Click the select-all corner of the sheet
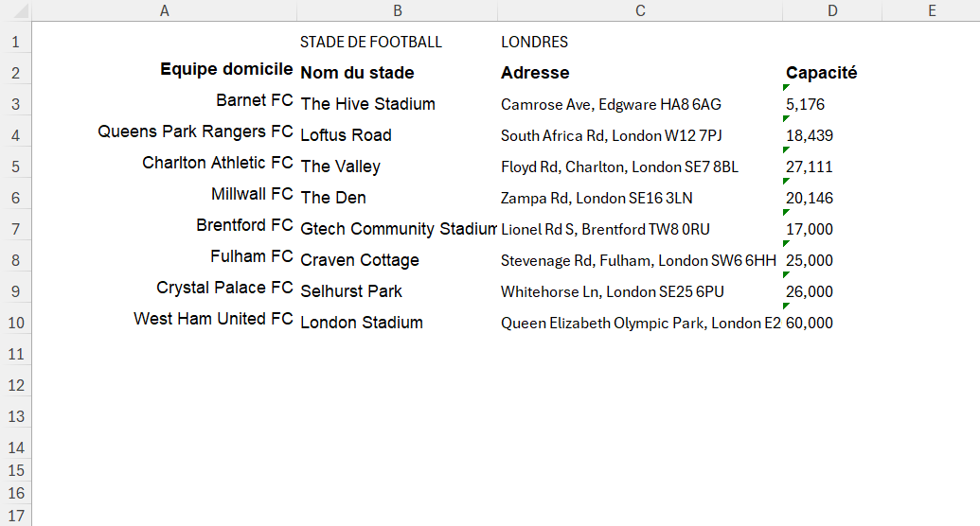 [x=15, y=10]
